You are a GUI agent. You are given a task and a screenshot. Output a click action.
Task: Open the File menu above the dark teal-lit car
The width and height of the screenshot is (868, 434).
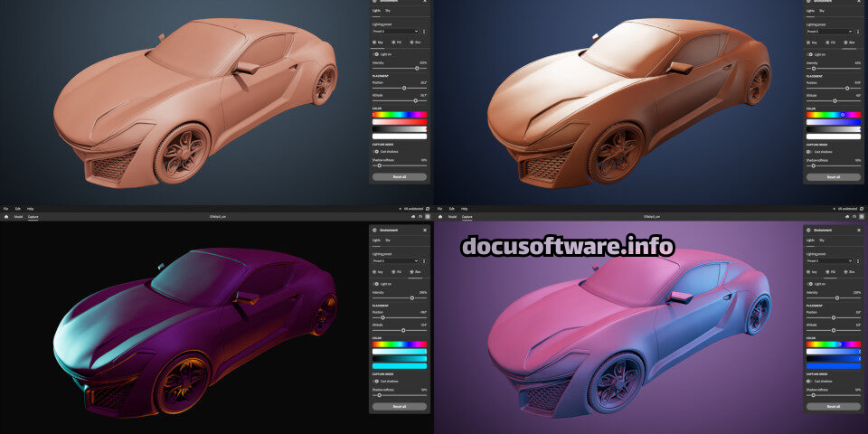point(5,209)
